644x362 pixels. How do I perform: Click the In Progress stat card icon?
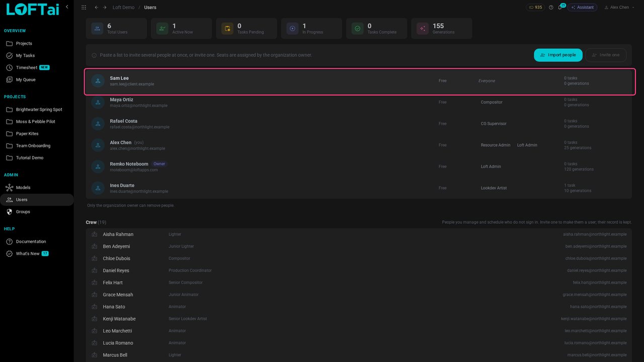tap(292, 29)
